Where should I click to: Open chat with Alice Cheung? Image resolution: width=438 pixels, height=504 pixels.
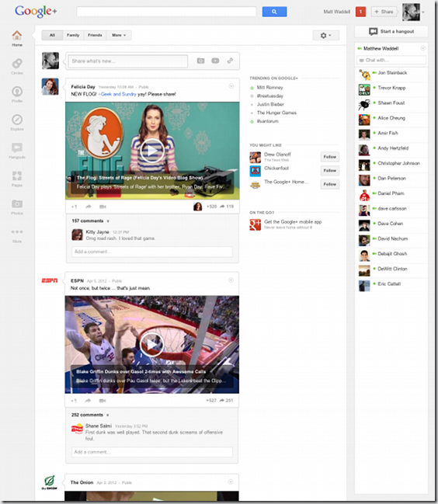pos(391,120)
